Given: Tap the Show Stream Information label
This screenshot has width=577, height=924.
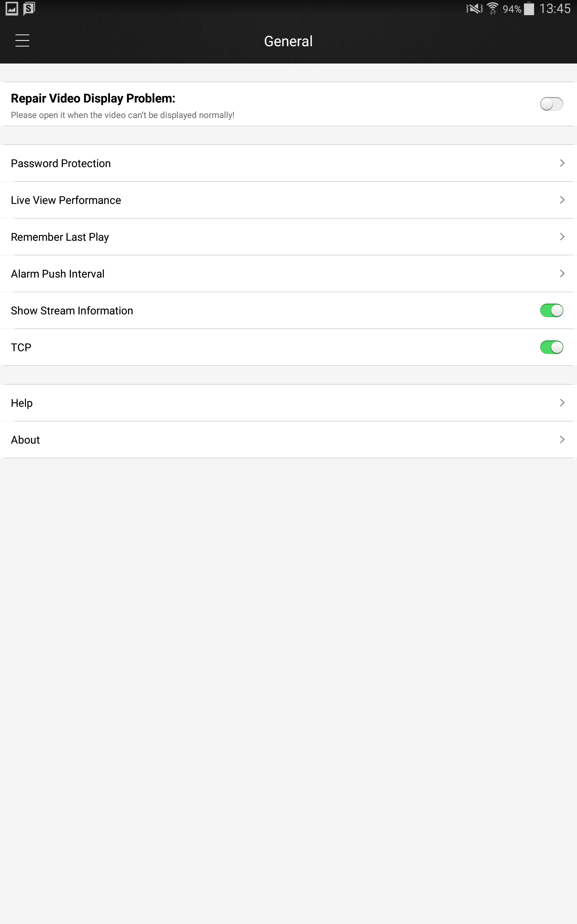Looking at the screenshot, I should click(x=72, y=310).
